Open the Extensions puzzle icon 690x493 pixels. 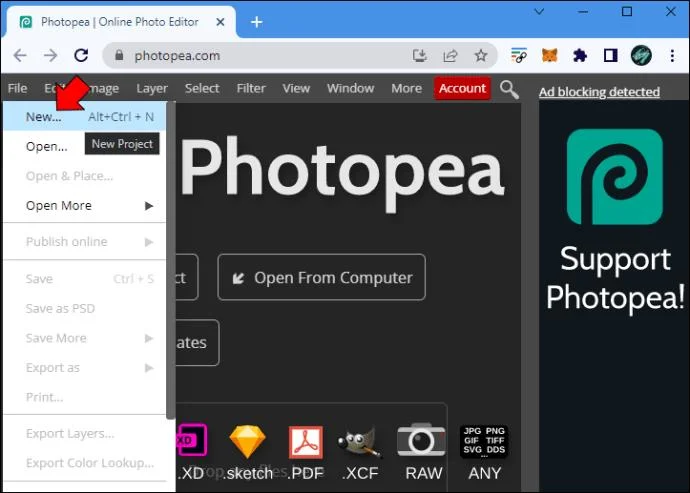point(580,55)
